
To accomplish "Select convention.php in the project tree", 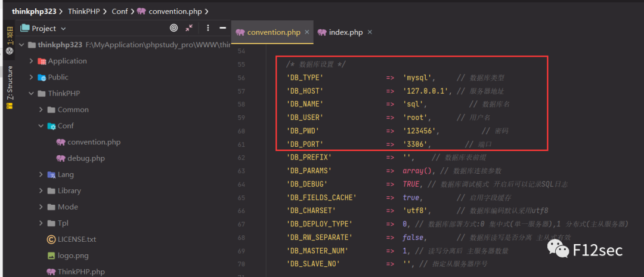I will point(94,142).
